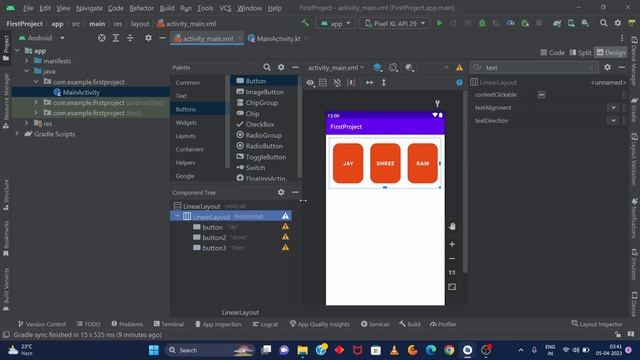Open textDirection dropdown
Screen dimensions: 640x360
tap(613, 121)
